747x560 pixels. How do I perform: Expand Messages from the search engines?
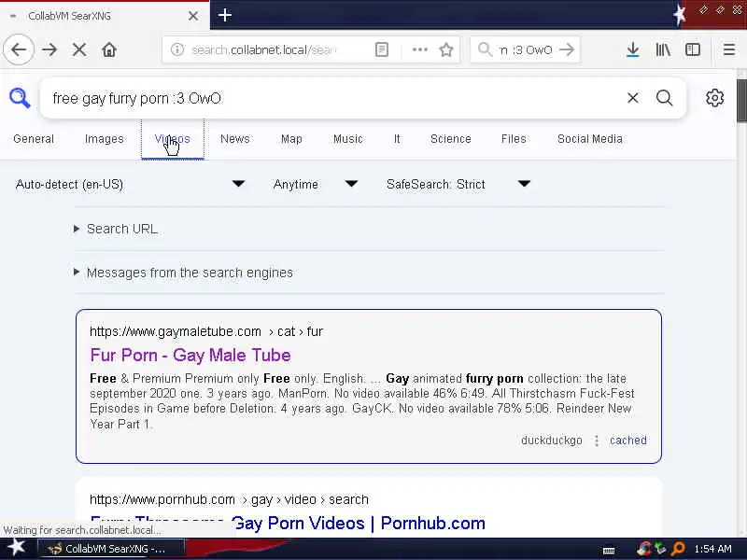(x=183, y=273)
